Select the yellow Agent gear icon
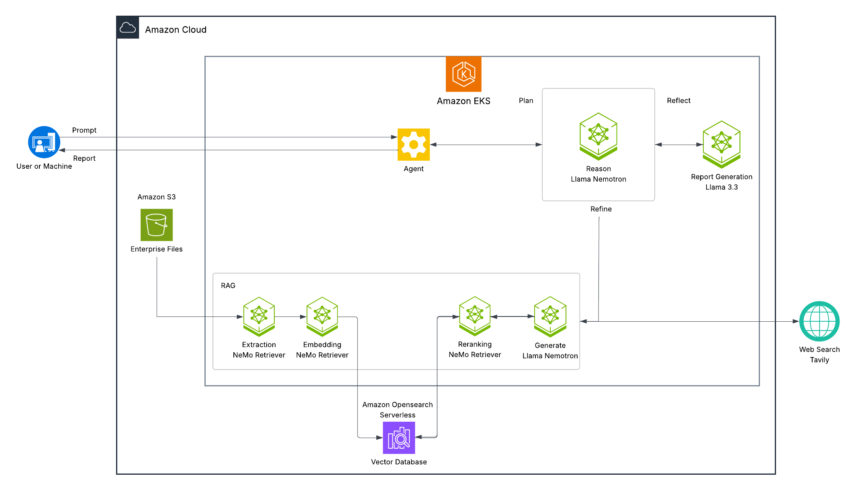The image size is (868, 490). [413, 145]
